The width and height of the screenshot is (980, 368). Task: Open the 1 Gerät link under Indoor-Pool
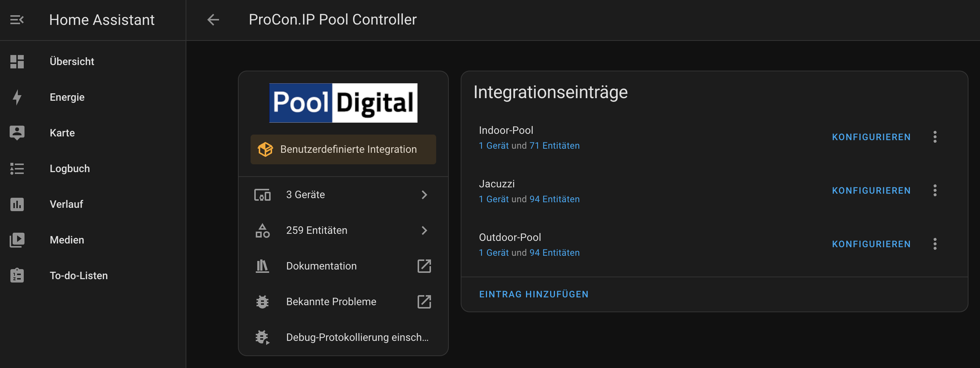click(493, 146)
